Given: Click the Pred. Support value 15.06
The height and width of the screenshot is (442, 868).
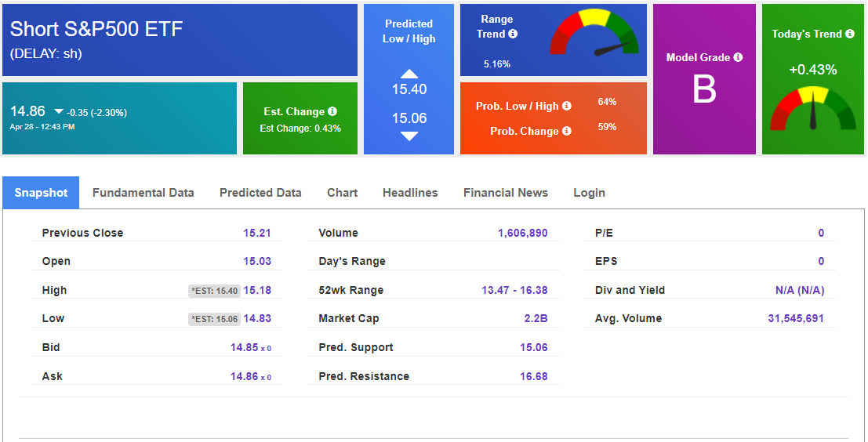Looking at the screenshot, I should pyautogui.click(x=534, y=347).
